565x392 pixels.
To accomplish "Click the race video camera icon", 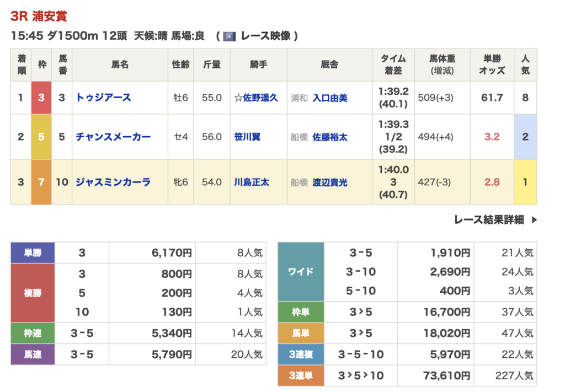I will pyautogui.click(x=230, y=36).
